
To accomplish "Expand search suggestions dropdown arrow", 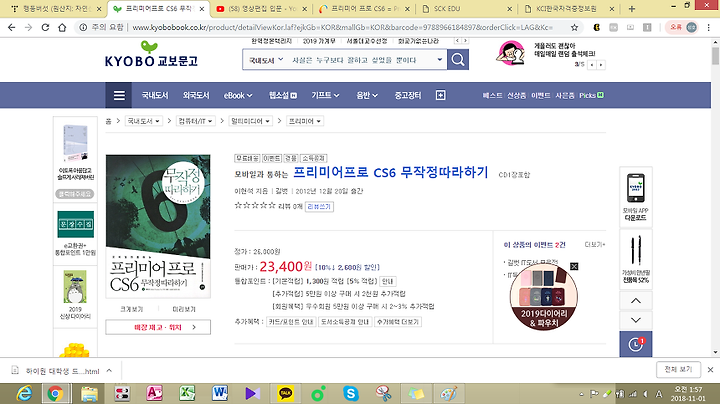I will [439, 60].
